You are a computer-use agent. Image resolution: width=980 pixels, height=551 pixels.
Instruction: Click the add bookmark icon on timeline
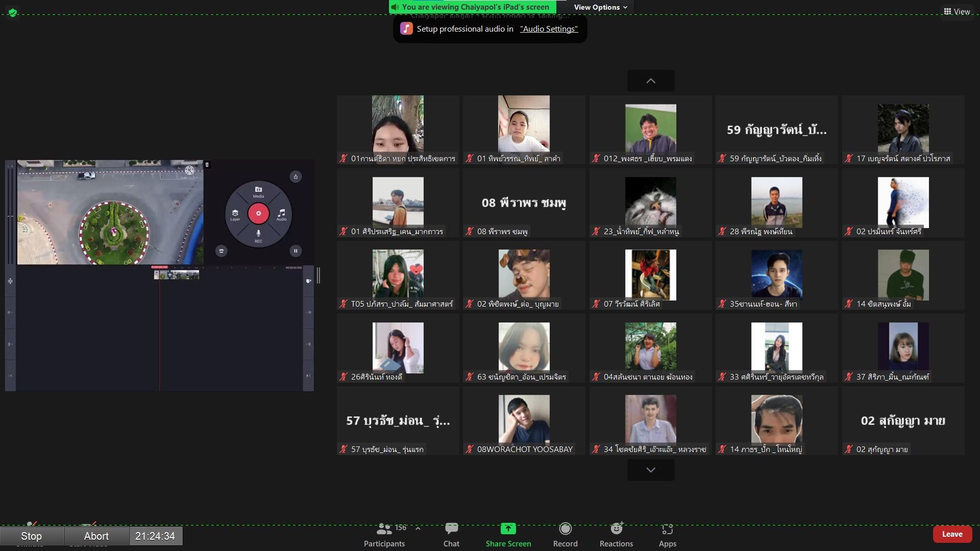308,281
